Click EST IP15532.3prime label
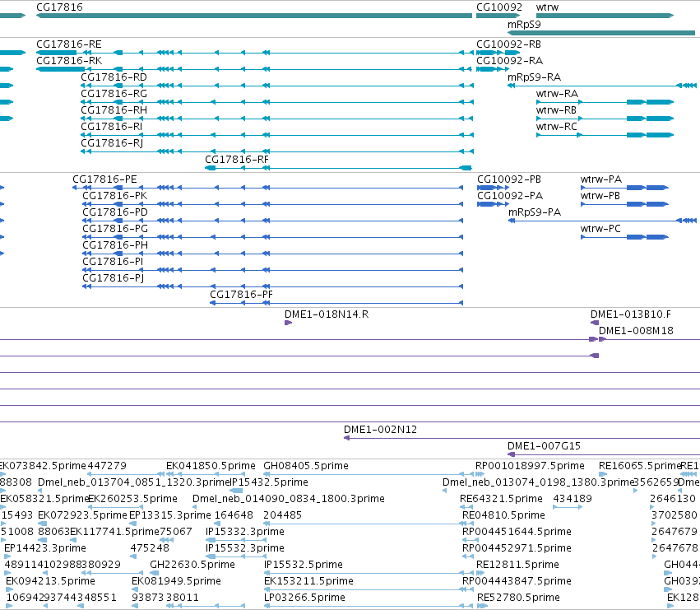The image size is (700, 610). [x=245, y=549]
